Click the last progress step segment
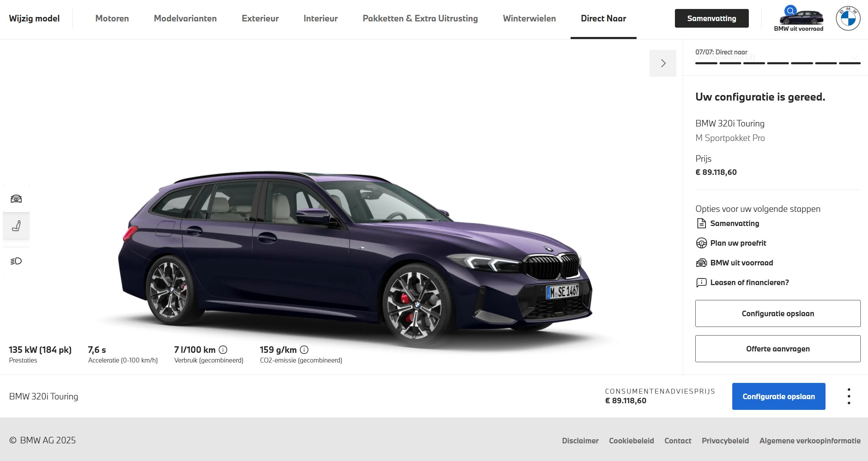The height and width of the screenshot is (461, 868). click(850, 63)
